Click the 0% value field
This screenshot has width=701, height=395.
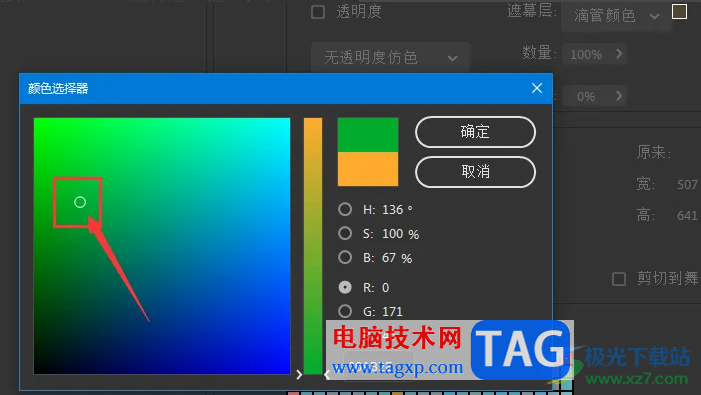586,97
